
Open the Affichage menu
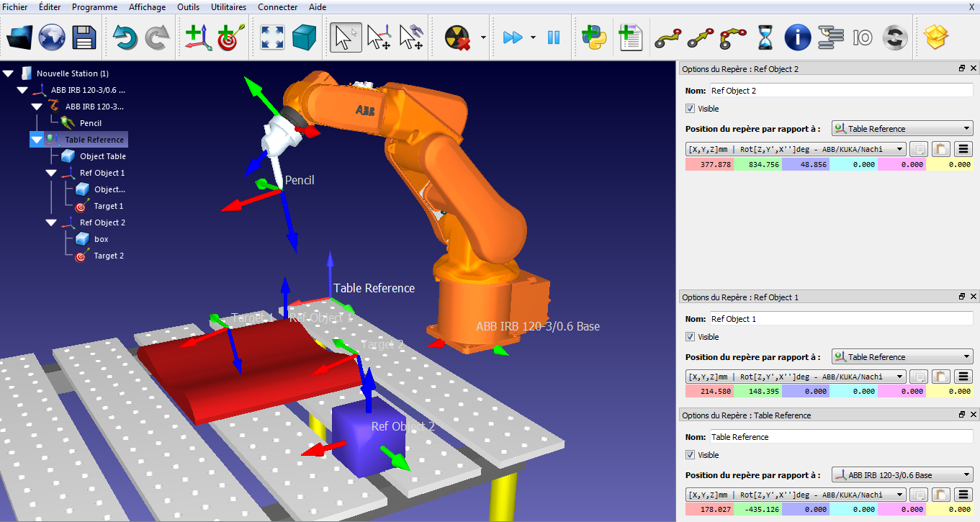[148, 7]
